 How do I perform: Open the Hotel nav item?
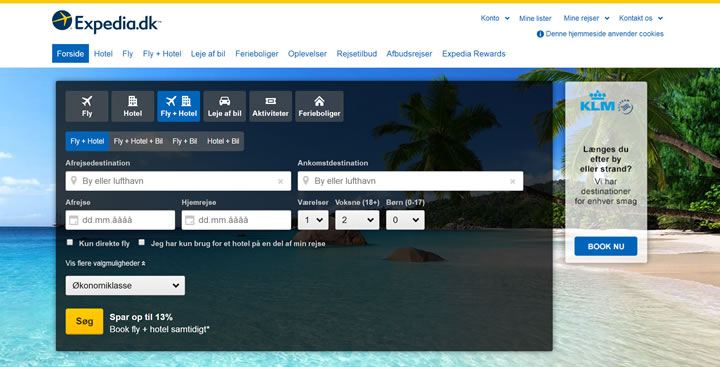pyautogui.click(x=103, y=54)
